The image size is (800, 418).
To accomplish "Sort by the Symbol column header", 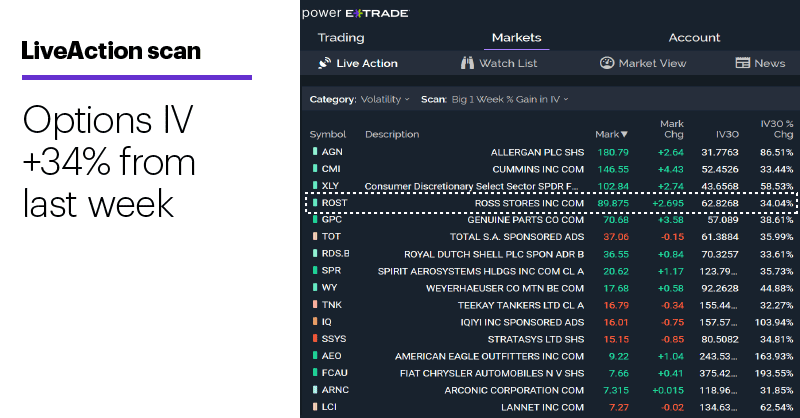I will pyautogui.click(x=328, y=134).
